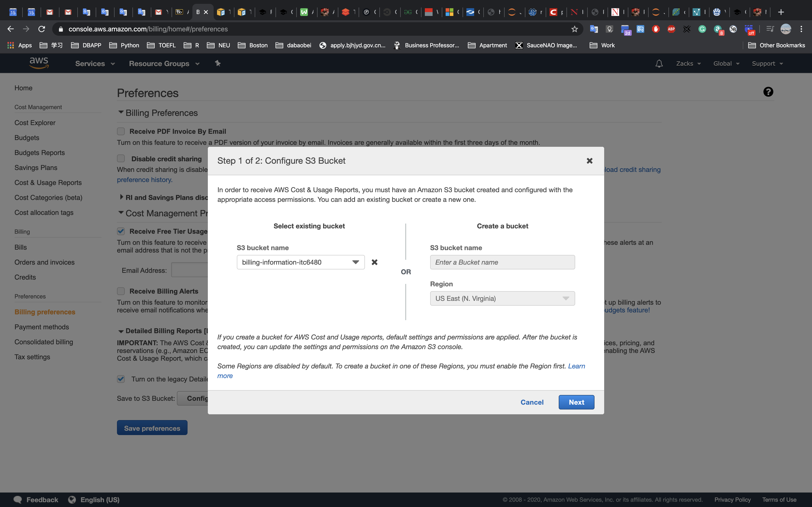This screenshot has width=812, height=507.
Task: Open the help question mark icon
Action: click(x=768, y=92)
